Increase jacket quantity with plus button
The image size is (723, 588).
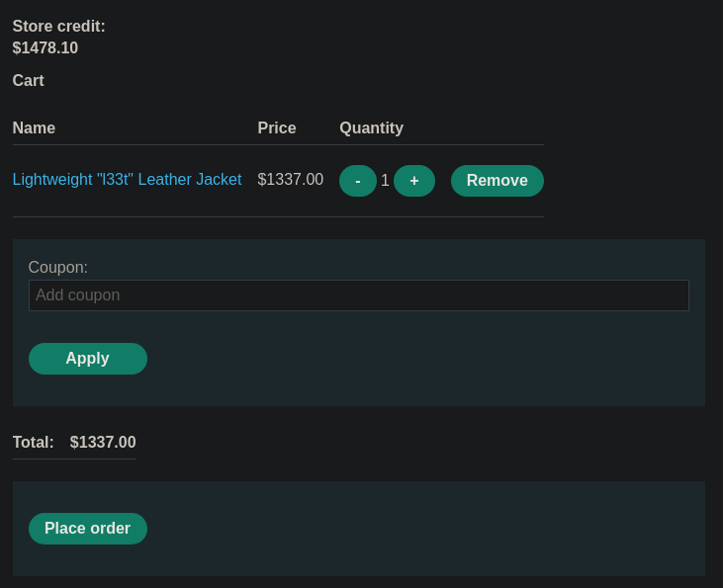point(414,181)
